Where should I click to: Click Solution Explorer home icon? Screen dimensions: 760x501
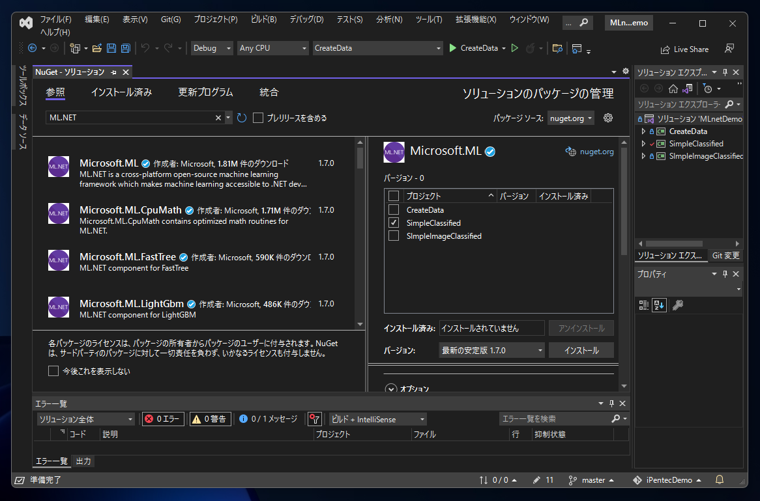pyautogui.click(x=673, y=89)
